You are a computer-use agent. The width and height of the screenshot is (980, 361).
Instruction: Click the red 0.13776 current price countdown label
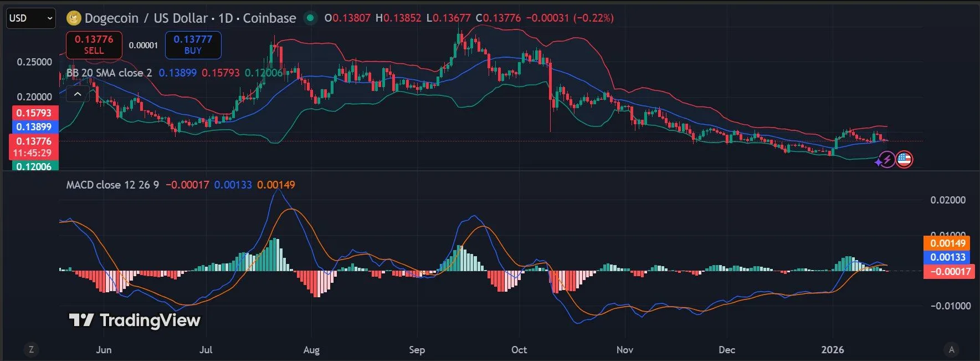pyautogui.click(x=34, y=147)
